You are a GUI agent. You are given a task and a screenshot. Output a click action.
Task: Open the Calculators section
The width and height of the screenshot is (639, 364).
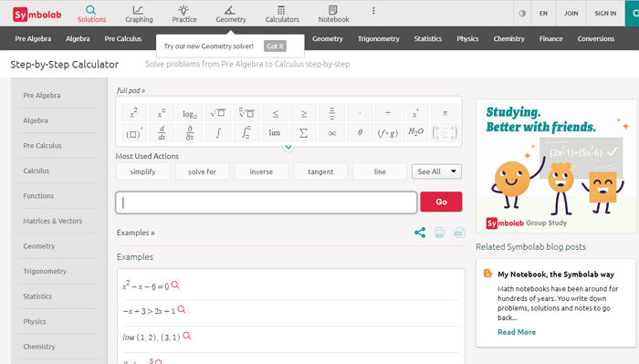tap(282, 14)
